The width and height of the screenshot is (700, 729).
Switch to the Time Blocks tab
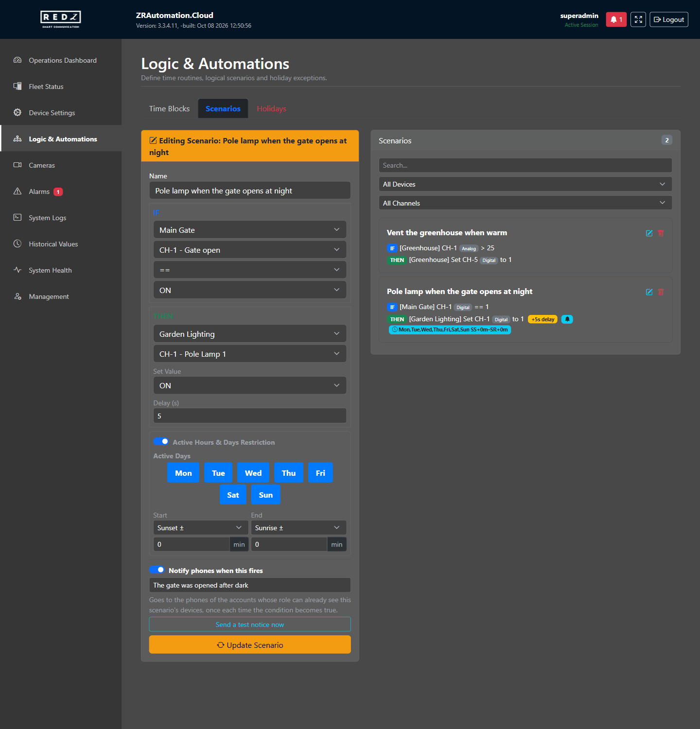point(169,108)
